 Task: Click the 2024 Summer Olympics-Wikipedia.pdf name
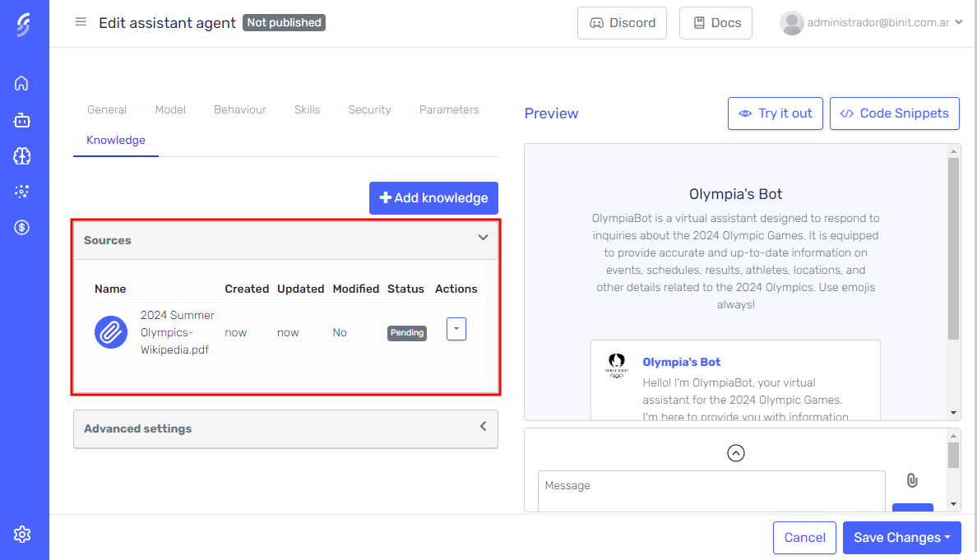point(177,333)
